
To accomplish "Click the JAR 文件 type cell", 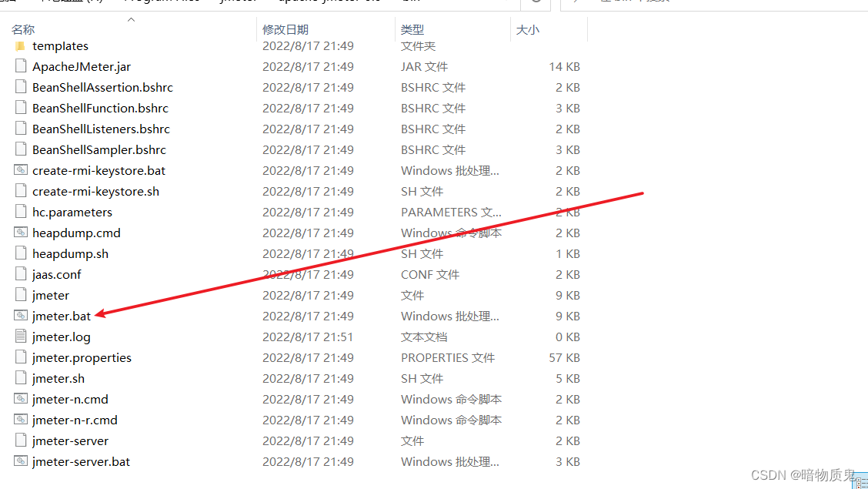I will [x=424, y=67].
